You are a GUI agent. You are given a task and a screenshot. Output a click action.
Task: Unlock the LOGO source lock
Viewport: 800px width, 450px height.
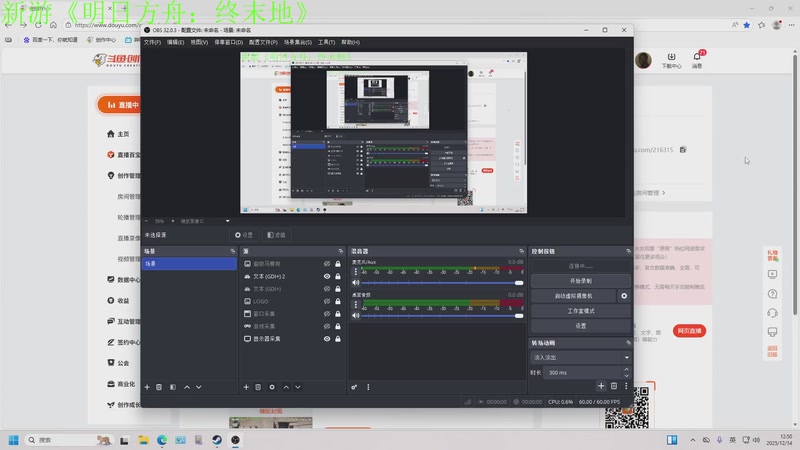point(338,302)
